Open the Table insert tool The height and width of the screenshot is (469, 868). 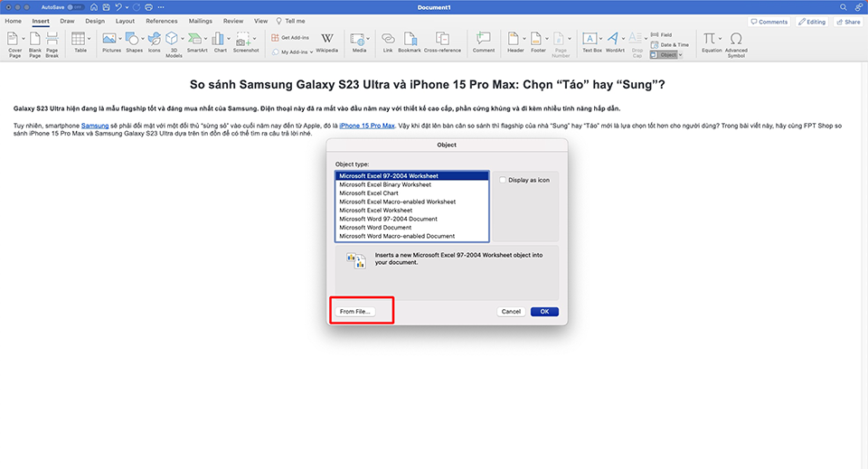pos(79,42)
